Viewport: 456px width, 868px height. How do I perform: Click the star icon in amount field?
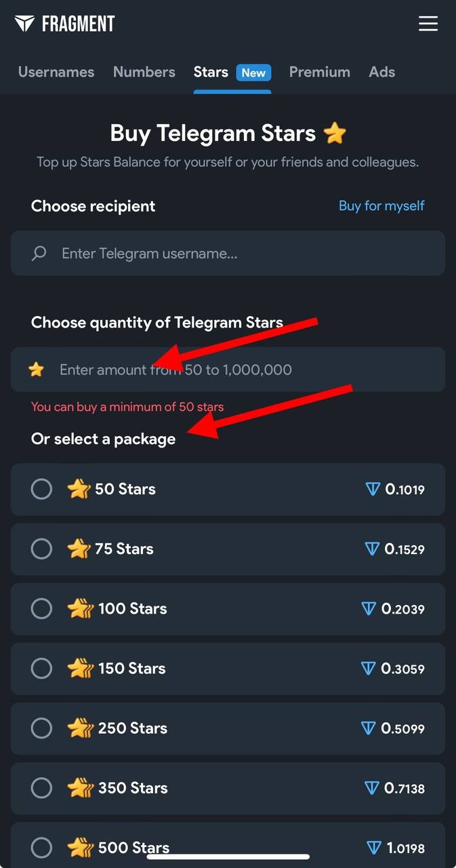[x=36, y=370]
